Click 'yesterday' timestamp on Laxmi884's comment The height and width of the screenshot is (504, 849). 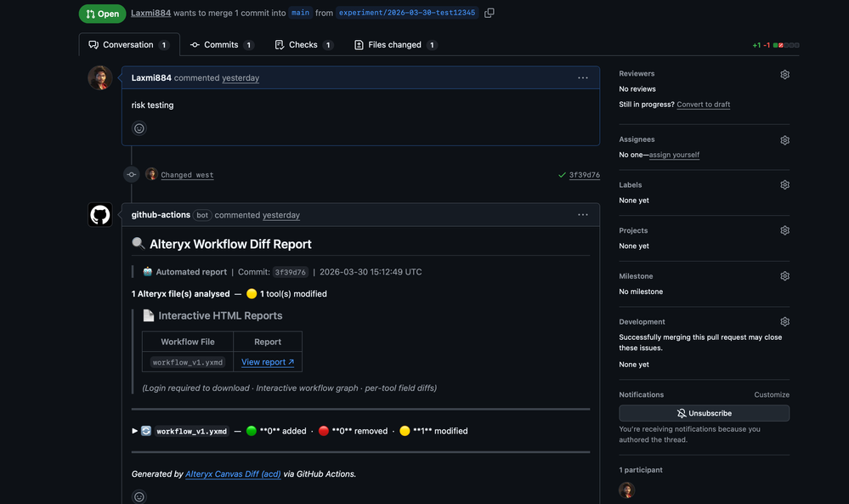pos(241,78)
